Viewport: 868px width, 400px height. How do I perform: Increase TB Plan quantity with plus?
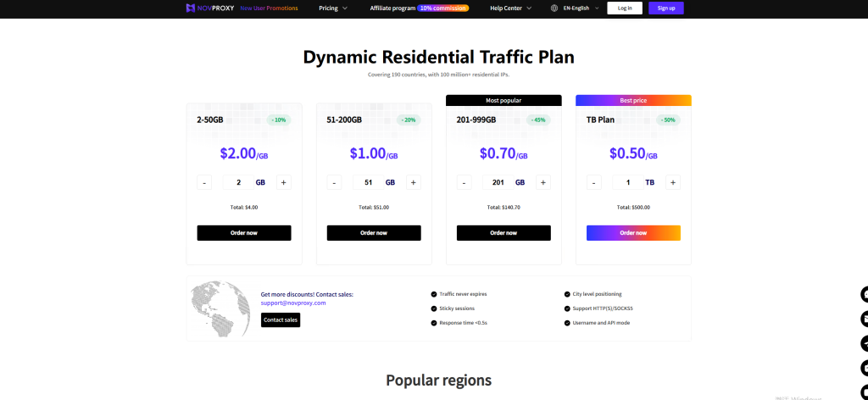coord(672,182)
